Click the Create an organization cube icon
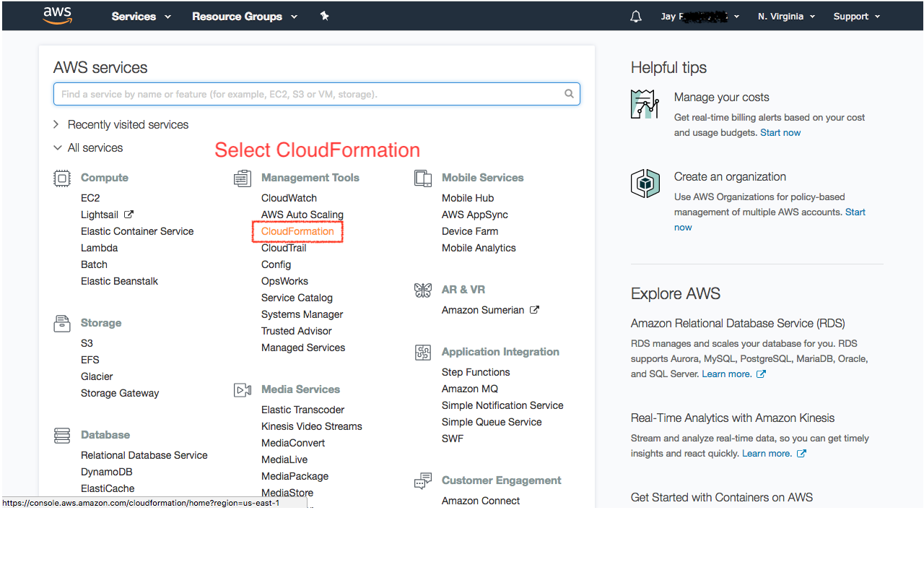Viewport: 924px width, 578px height. click(x=645, y=184)
